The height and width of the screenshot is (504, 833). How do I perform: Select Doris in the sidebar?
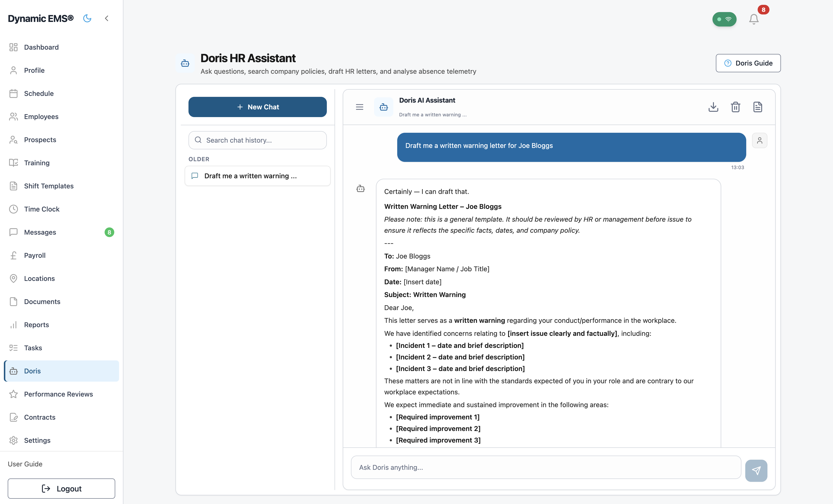[x=61, y=371]
